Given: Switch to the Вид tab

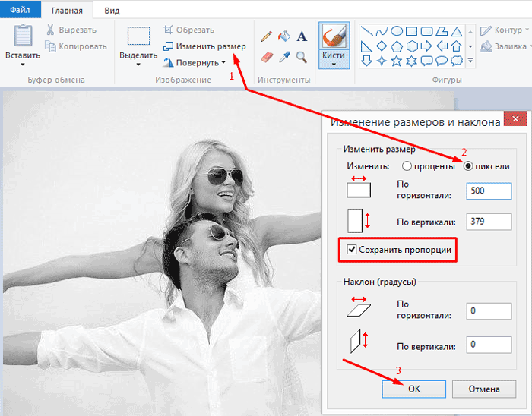Looking at the screenshot, I should [112, 11].
